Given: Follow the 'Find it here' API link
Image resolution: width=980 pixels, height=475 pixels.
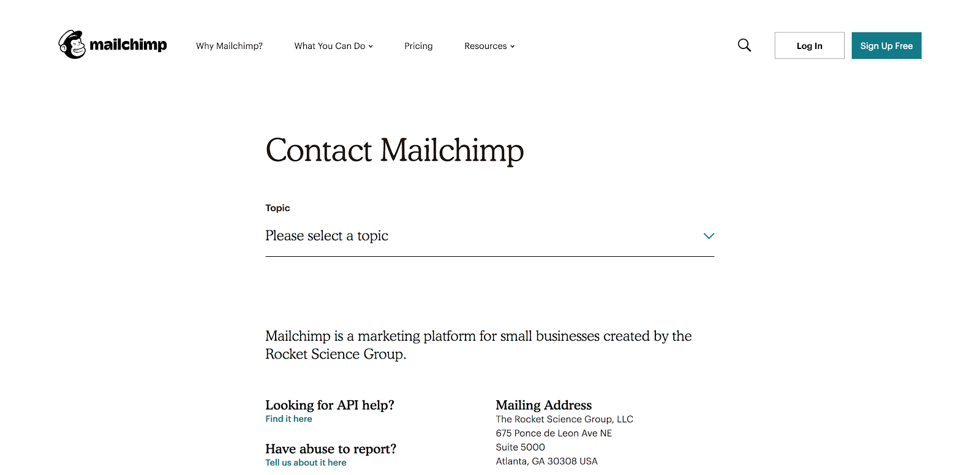Looking at the screenshot, I should (288, 419).
